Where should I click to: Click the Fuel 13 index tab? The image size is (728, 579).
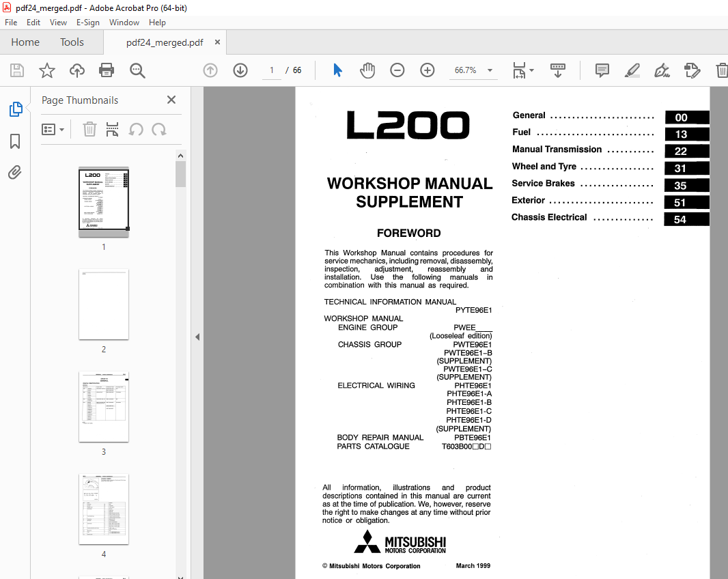(x=686, y=135)
